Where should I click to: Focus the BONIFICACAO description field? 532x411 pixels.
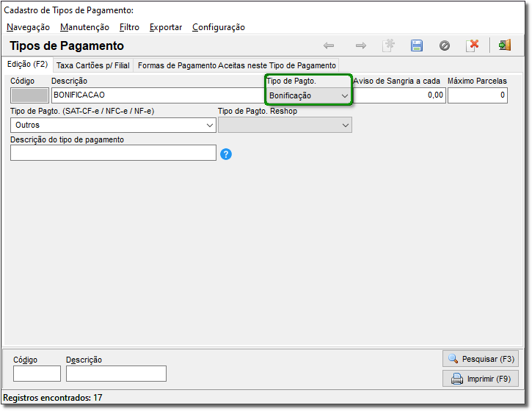(158, 95)
